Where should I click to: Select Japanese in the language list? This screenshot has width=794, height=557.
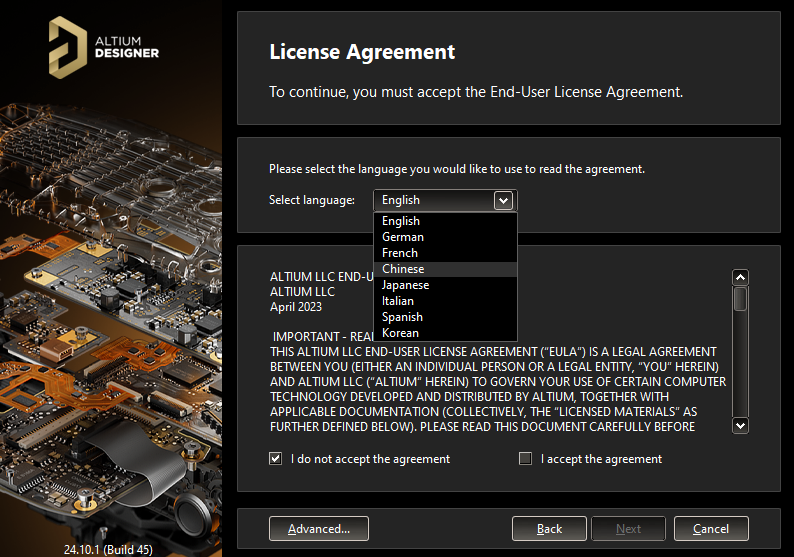click(x=445, y=285)
